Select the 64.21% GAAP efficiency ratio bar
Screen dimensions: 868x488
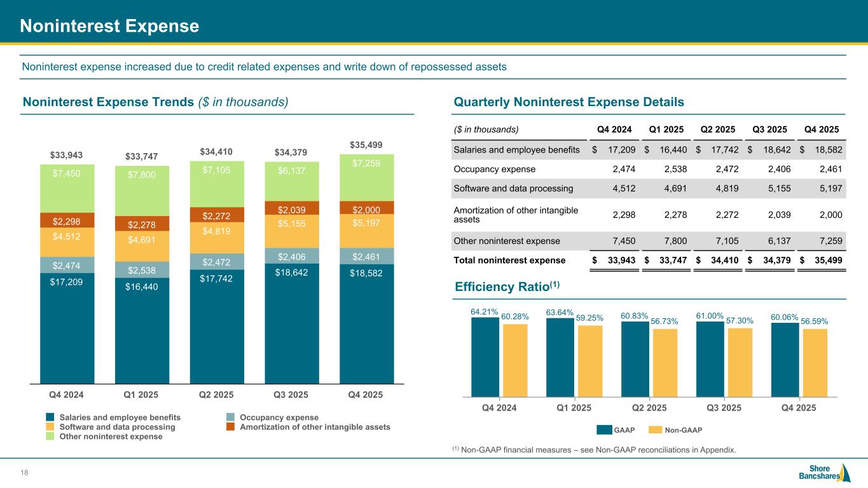pos(485,356)
